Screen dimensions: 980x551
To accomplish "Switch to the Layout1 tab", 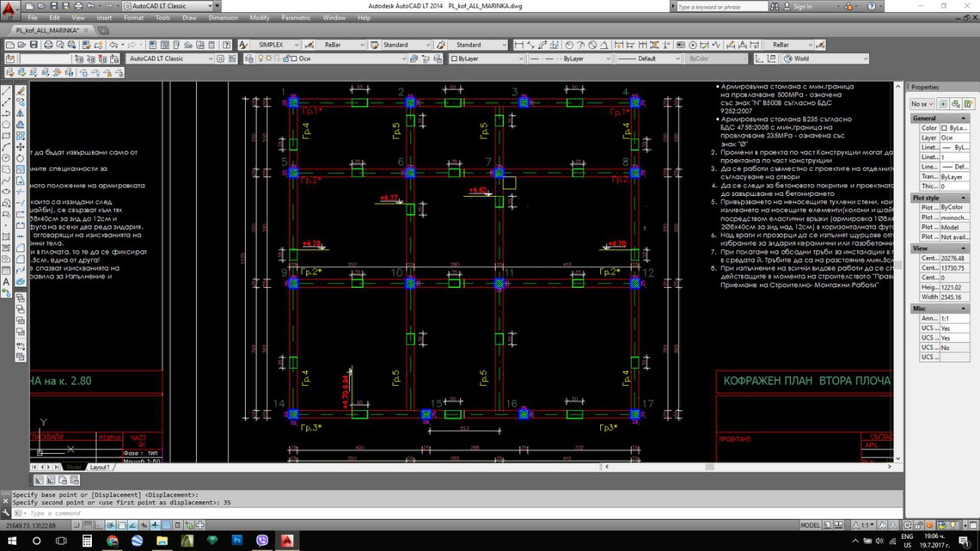I will point(100,467).
